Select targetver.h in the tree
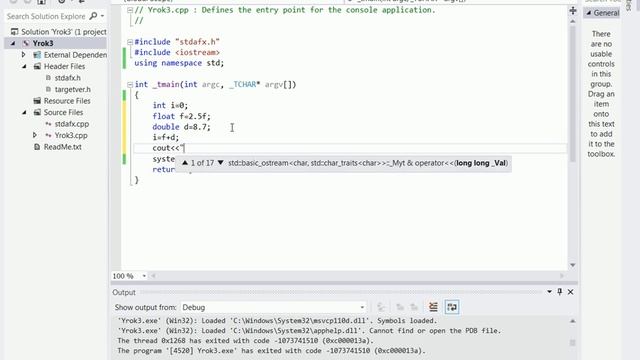Screen dimensions: 640x360 (x=72, y=89)
